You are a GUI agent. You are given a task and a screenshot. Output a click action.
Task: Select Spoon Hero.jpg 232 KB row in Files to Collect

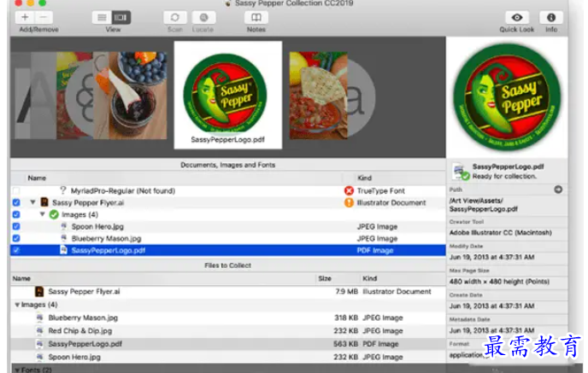[x=228, y=357]
